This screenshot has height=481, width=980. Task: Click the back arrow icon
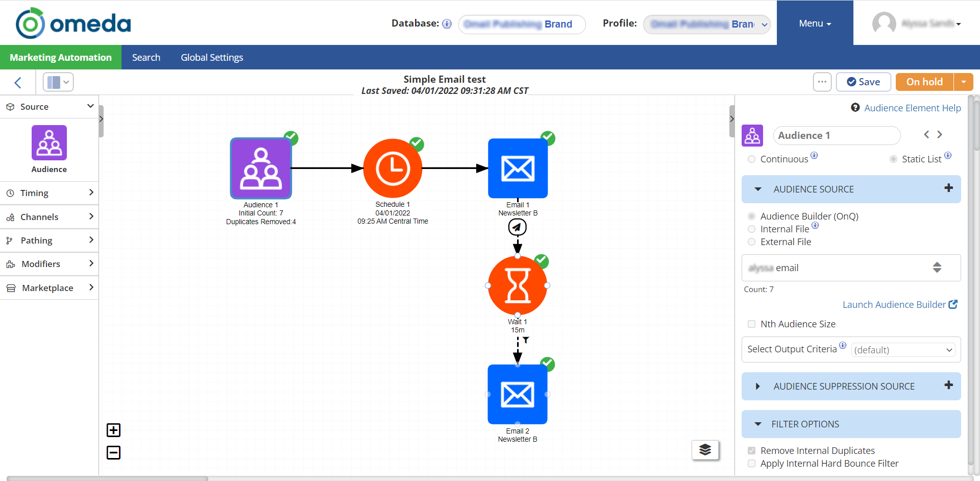(18, 83)
